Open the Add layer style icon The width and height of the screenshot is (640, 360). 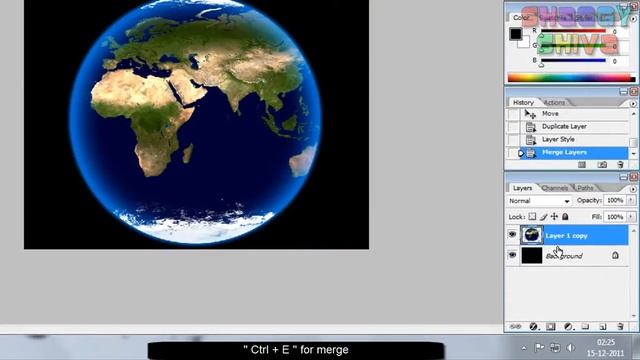click(x=533, y=327)
